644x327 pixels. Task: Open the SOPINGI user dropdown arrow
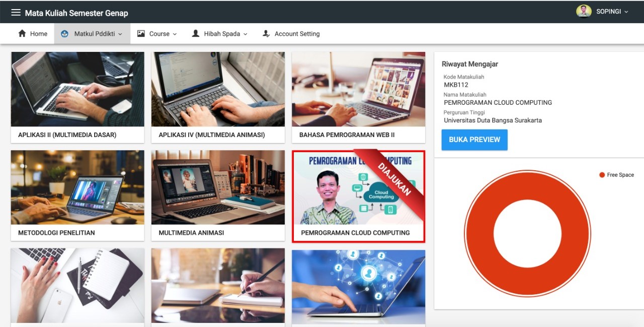click(626, 12)
